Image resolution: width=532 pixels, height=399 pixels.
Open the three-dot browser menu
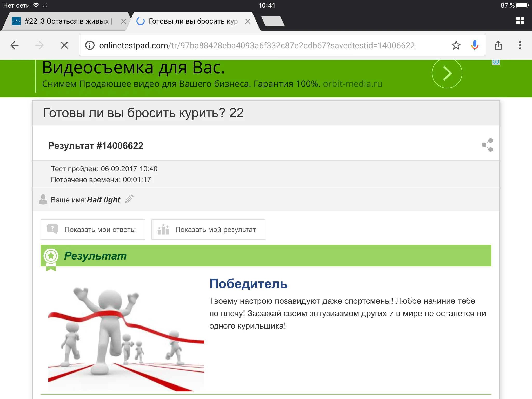520,45
